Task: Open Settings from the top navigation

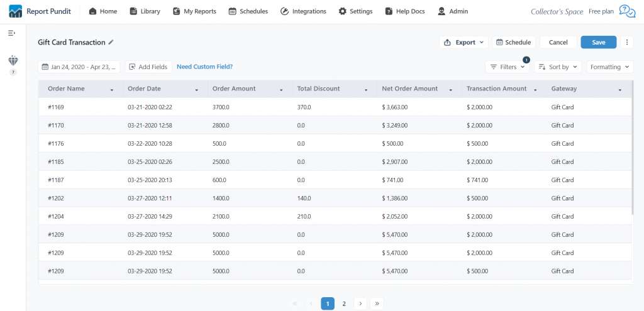Action: (x=356, y=11)
